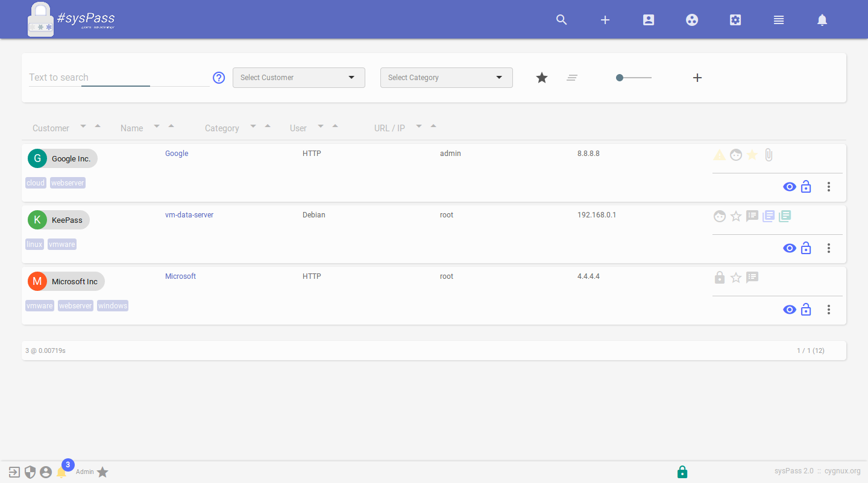
Task: Click the plus icon in search bar
Action: click(697, 78)
